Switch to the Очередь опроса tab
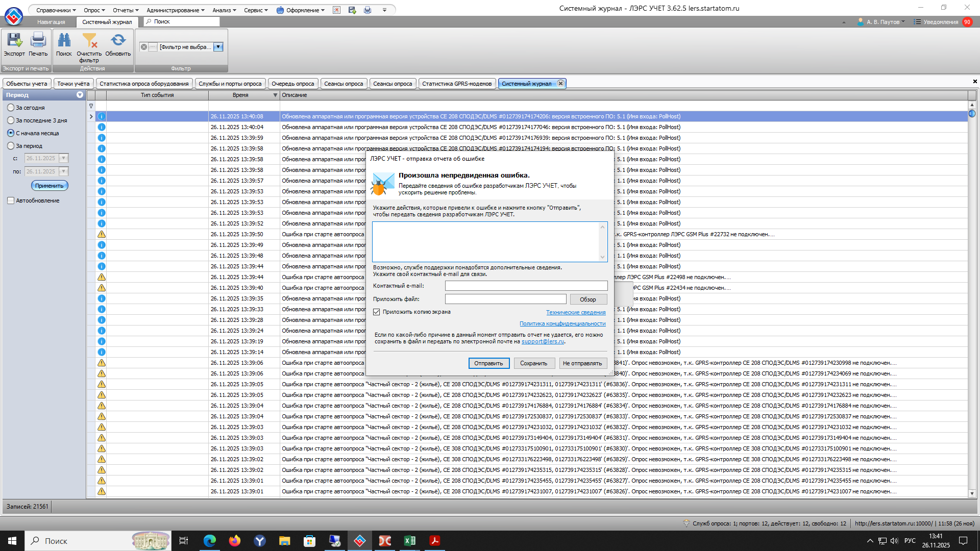Viewport: 980px width, 551px height. click(292, 84)
